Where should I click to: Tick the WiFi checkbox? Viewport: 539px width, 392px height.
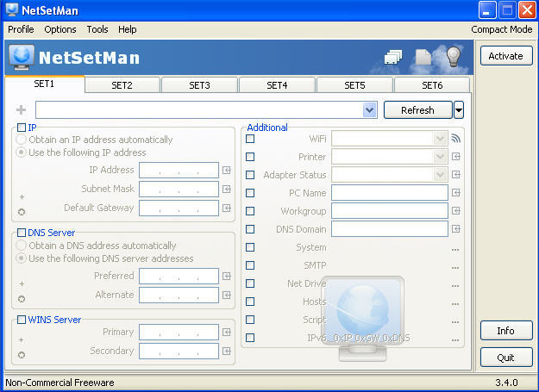pos(250,139)
